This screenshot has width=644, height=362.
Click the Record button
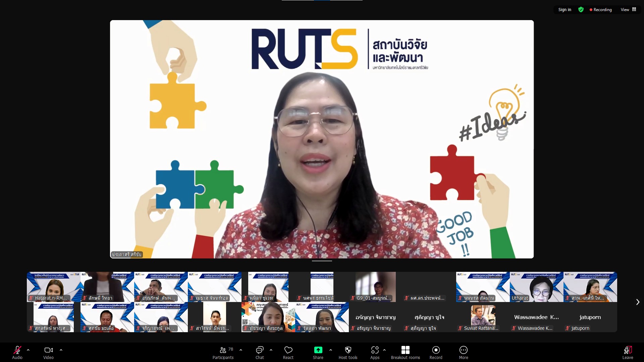[x=436, y=353]
